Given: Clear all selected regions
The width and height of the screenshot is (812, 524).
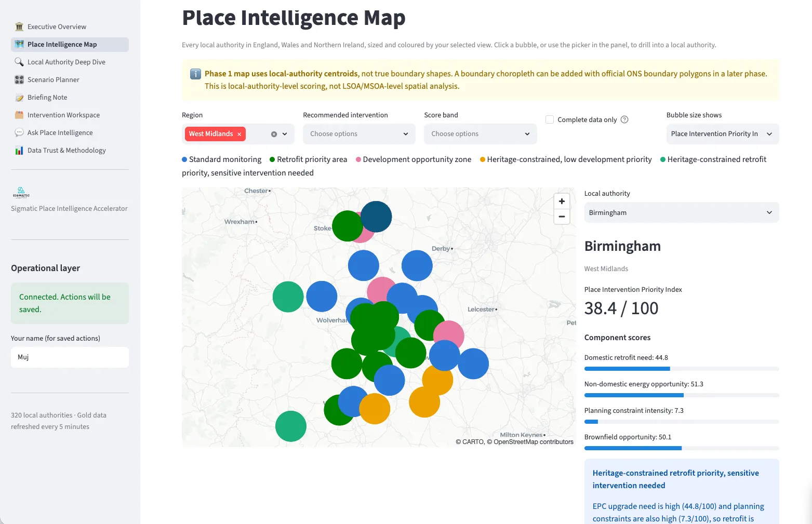Looking at the screenshot, I should pyautogui.click(x=274, y=134).
